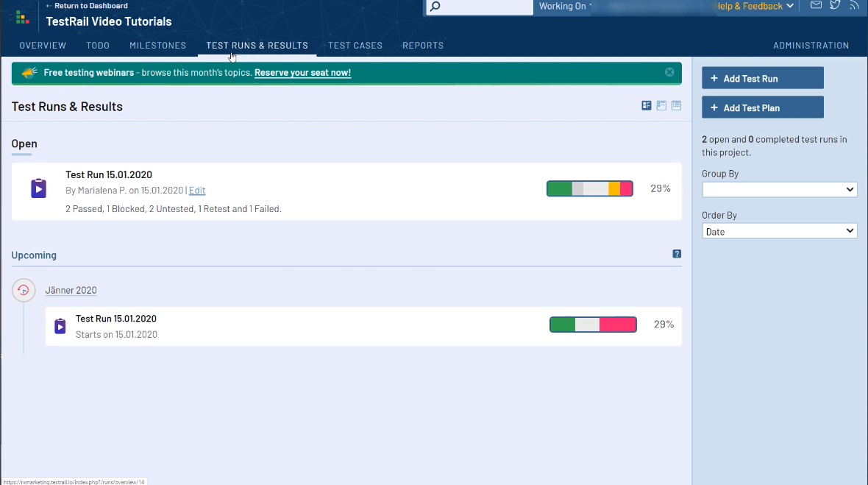Viewport: 868px width, 485px height.
Task: Click the search magnifier icon
Action: point(435,7)
